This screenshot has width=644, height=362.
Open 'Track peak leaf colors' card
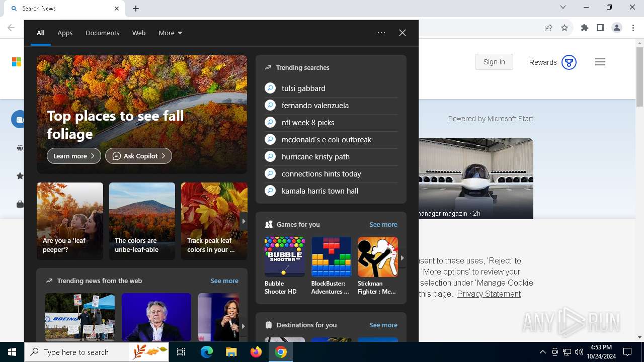coord(214,221)
